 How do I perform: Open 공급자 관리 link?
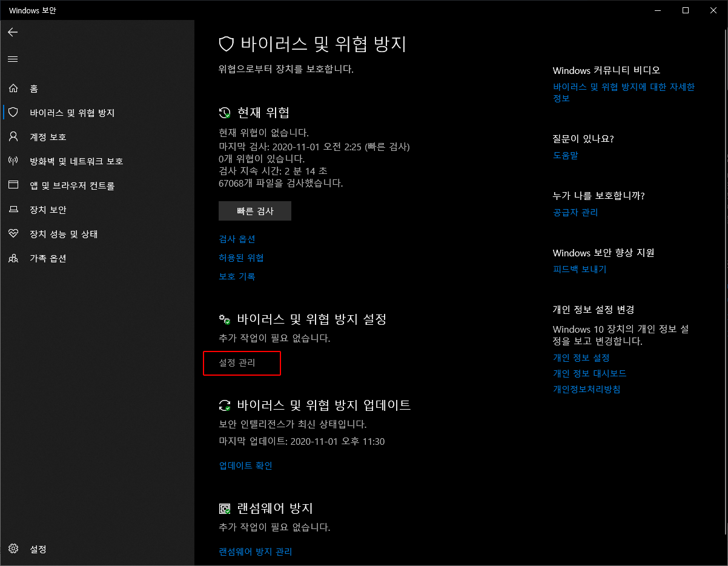coord(575,212)
